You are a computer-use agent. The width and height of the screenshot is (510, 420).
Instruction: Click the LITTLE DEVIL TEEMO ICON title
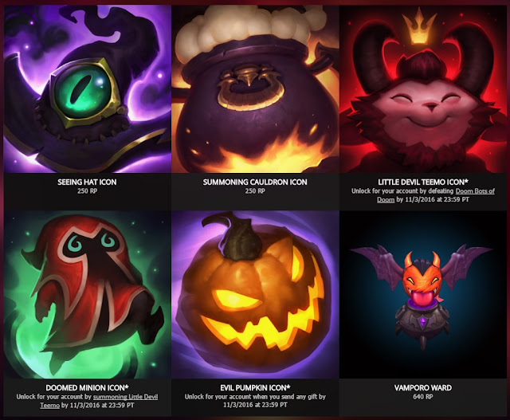click(423, 182)
